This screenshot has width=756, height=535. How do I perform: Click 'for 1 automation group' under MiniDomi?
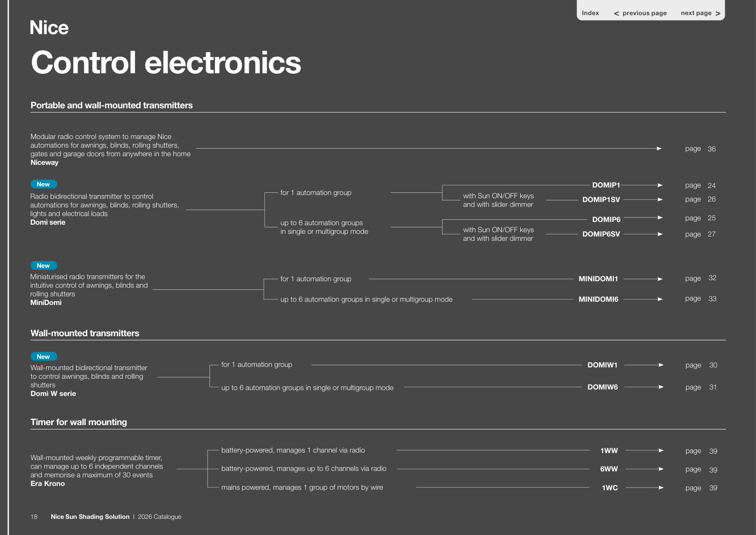click(316, 279)
